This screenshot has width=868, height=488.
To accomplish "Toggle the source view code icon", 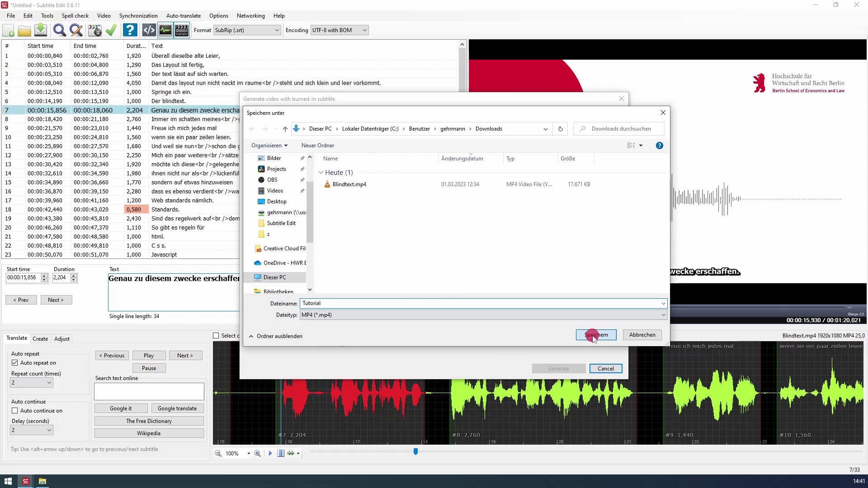I will pos(149,30).
